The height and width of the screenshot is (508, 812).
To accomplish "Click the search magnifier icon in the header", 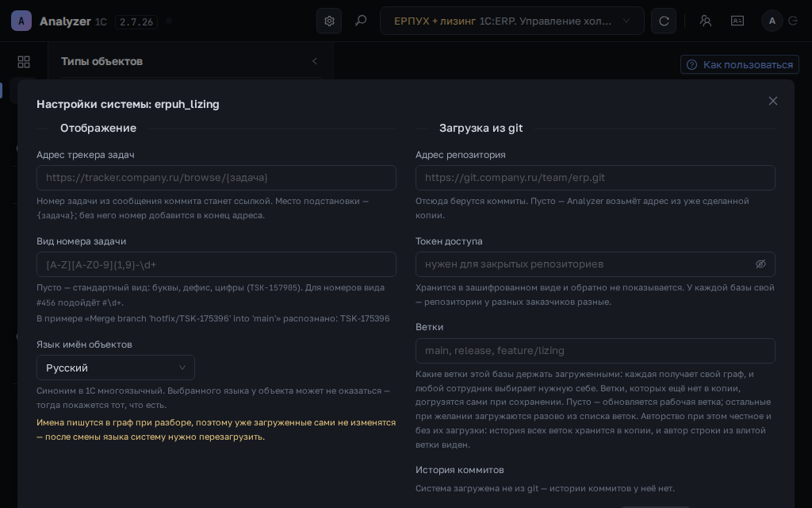I will pos(361,21).
